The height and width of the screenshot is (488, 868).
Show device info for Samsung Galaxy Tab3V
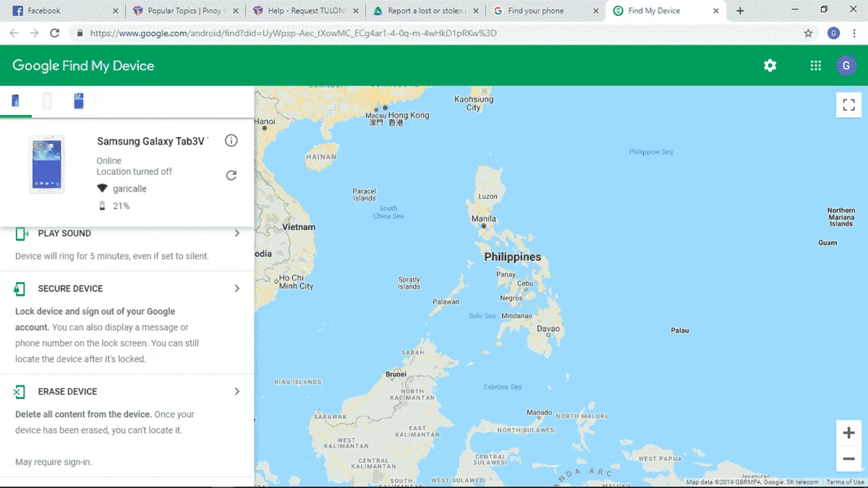pos(231,140)
